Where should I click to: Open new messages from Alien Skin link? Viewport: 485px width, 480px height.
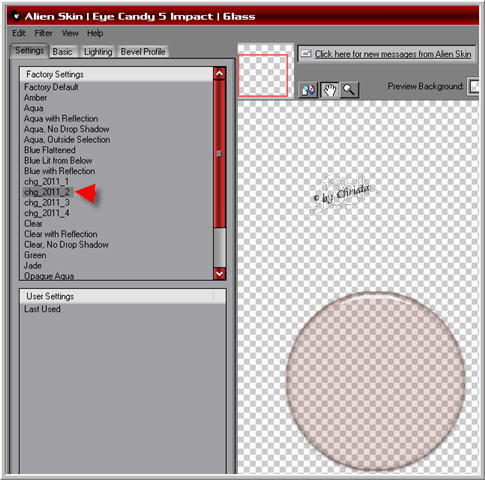[393, 54]
